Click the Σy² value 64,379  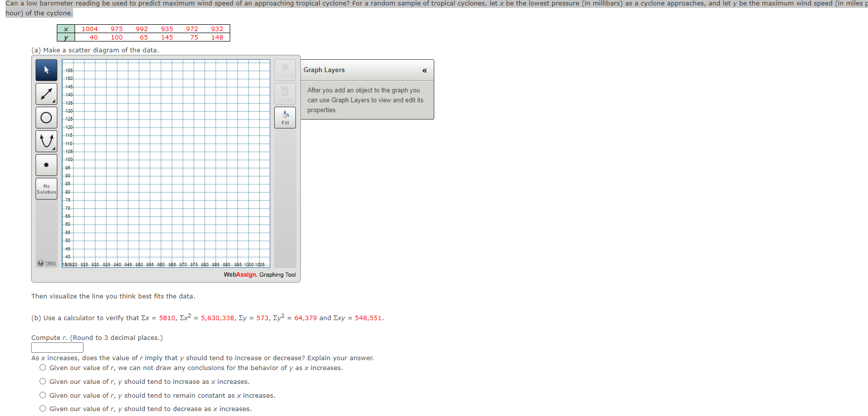tap(305, 318)
